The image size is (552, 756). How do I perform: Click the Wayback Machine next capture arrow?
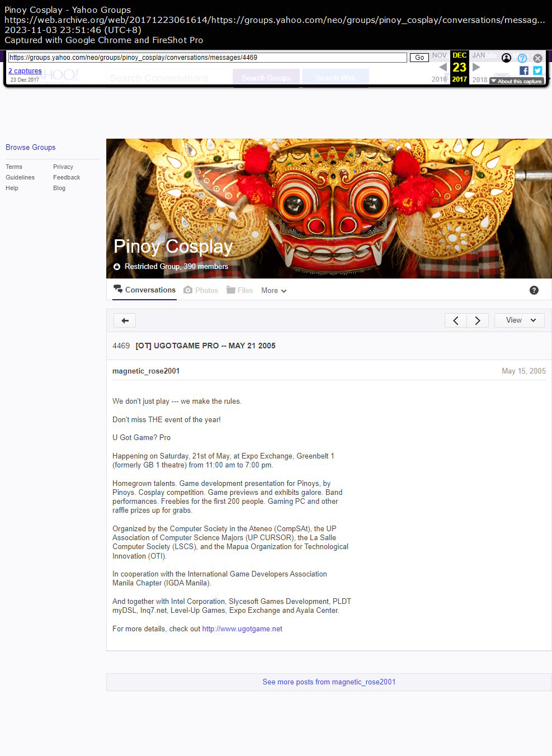[x=476, y=67]
